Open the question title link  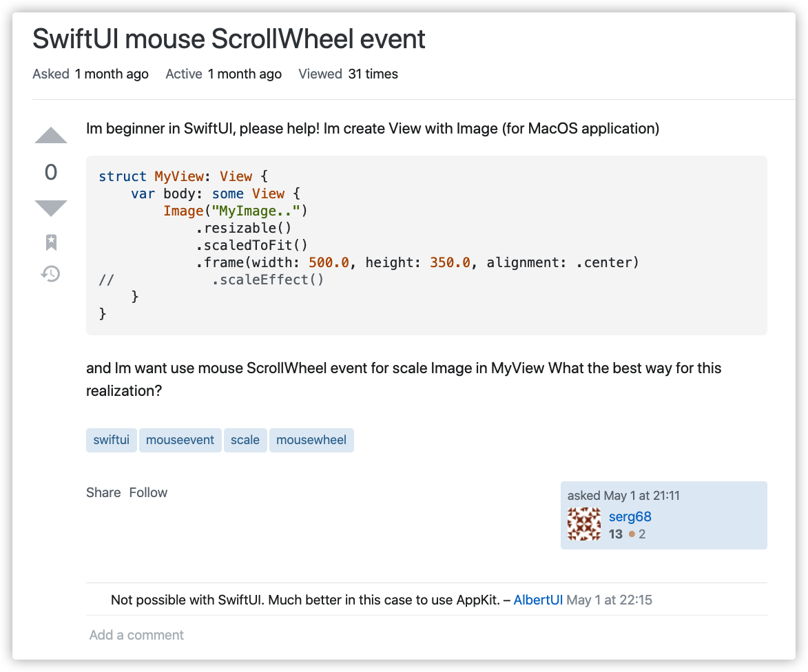[229, 39]
